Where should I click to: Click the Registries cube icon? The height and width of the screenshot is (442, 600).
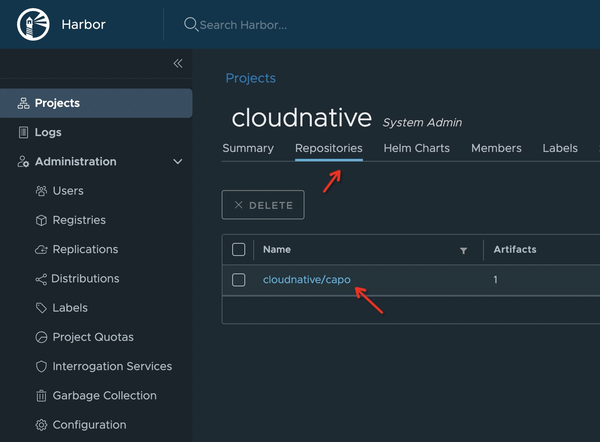click(41, 220)
